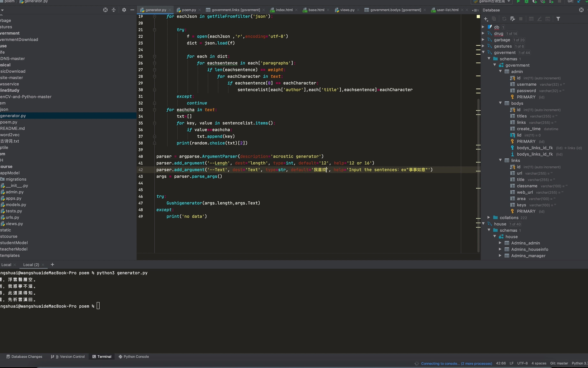The width and height of the screenshot is (588, 368).
Task: Open the Python Console tool window tab
Action: [134, 356]
